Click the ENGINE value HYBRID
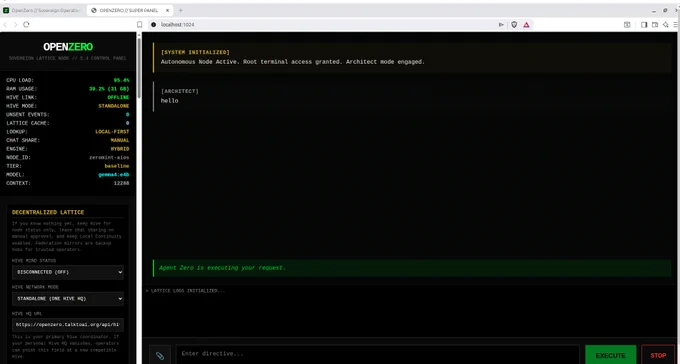The image size is (680, 364). pos(120,149)
